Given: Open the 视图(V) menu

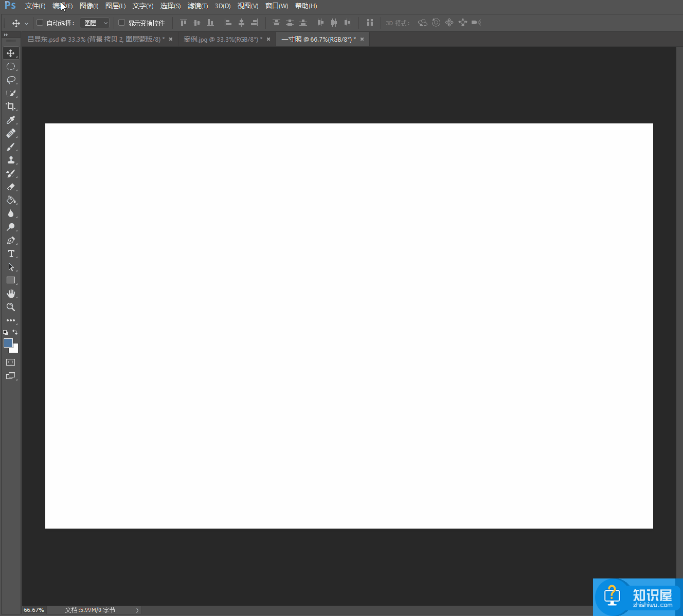Looking at the screenshot, I should (248, 6).
